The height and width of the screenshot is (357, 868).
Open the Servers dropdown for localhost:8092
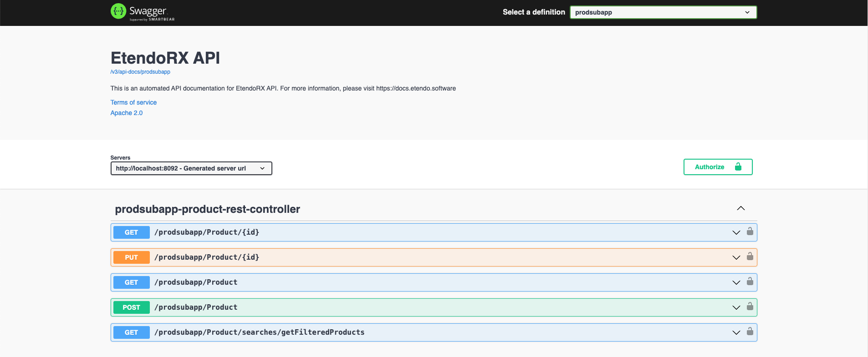click(191, 168)
